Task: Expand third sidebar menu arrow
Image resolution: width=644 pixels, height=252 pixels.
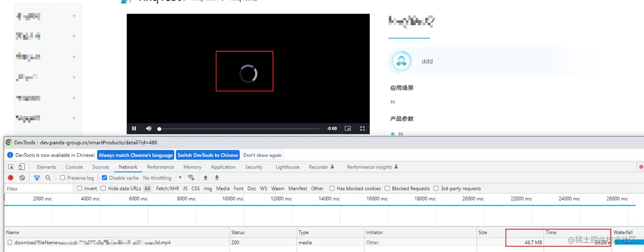Action: [x=74, y=57]
